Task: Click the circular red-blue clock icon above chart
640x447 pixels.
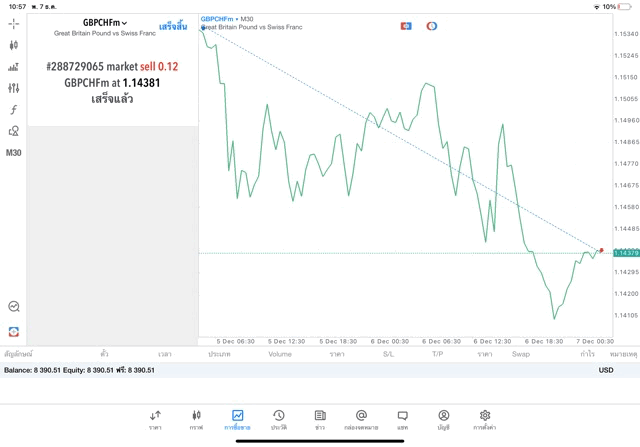Action: click(x=432, y=26)
